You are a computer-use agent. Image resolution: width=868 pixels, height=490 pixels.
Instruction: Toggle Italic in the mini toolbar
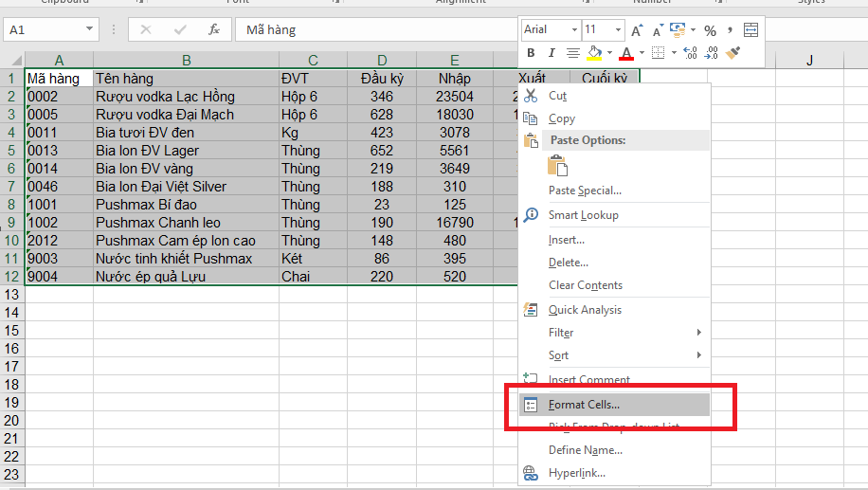point(551,53)
